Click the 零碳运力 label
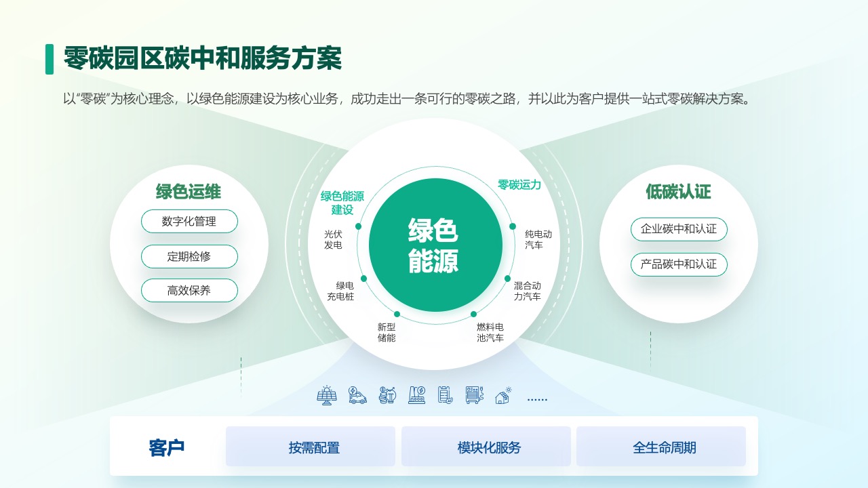 (x=519, y=184)
